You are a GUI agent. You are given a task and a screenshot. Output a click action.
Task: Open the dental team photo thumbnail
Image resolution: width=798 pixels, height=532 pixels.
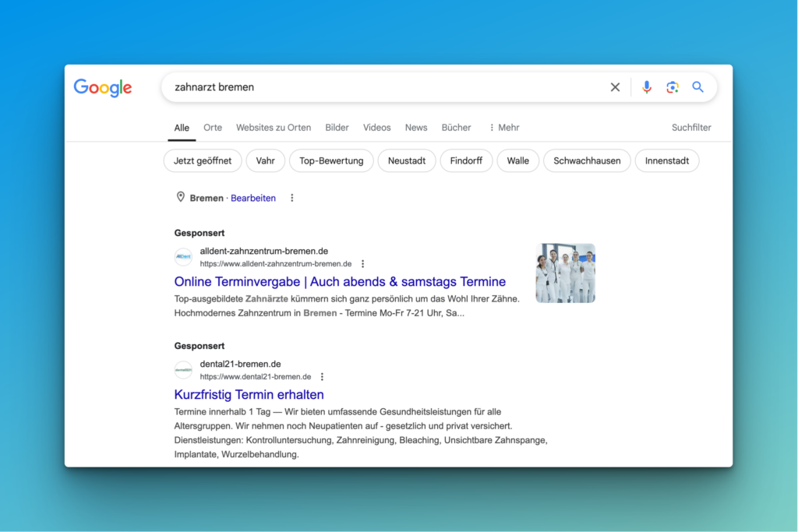click(x=566, y=273)
